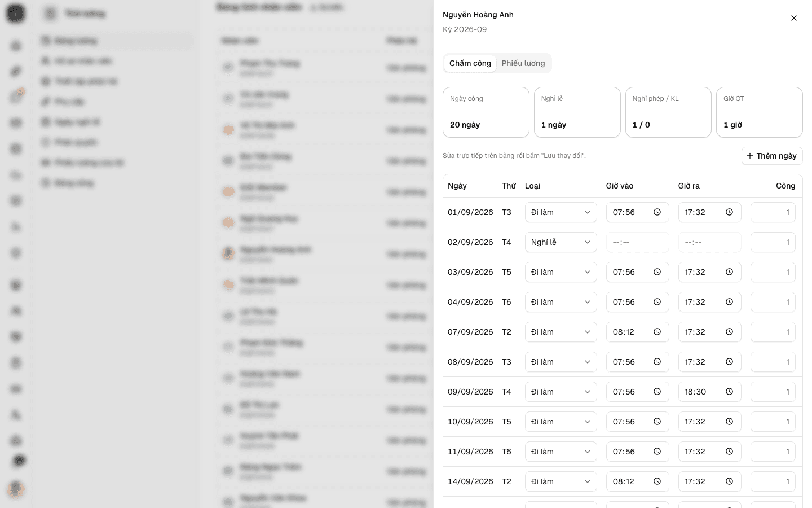Image resolution: width=812 pixels, height=508 pixels.
Task: Click the Ngày công 20 ngày card
Action: coord(486,112)
